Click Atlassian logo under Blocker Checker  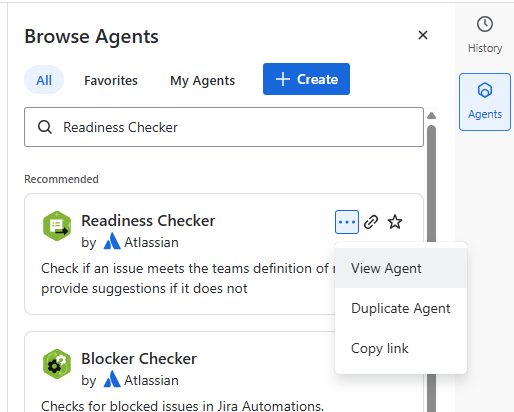point(112,379)
